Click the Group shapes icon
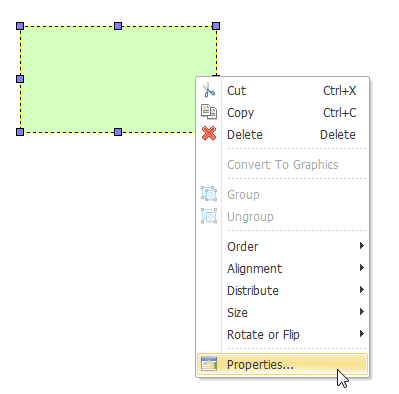Screen dimensions: 399x394 pyautogui.click(x=209, y=194)
